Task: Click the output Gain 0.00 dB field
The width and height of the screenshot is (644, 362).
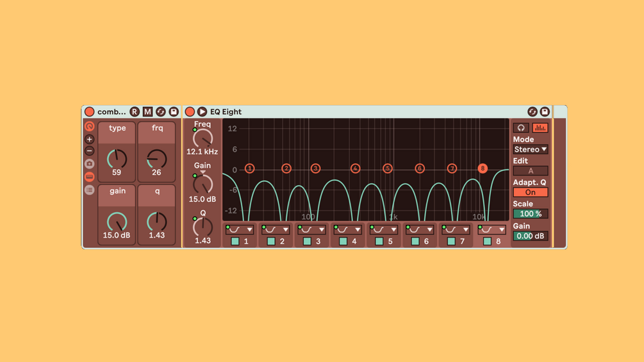Action: (531, 236)
